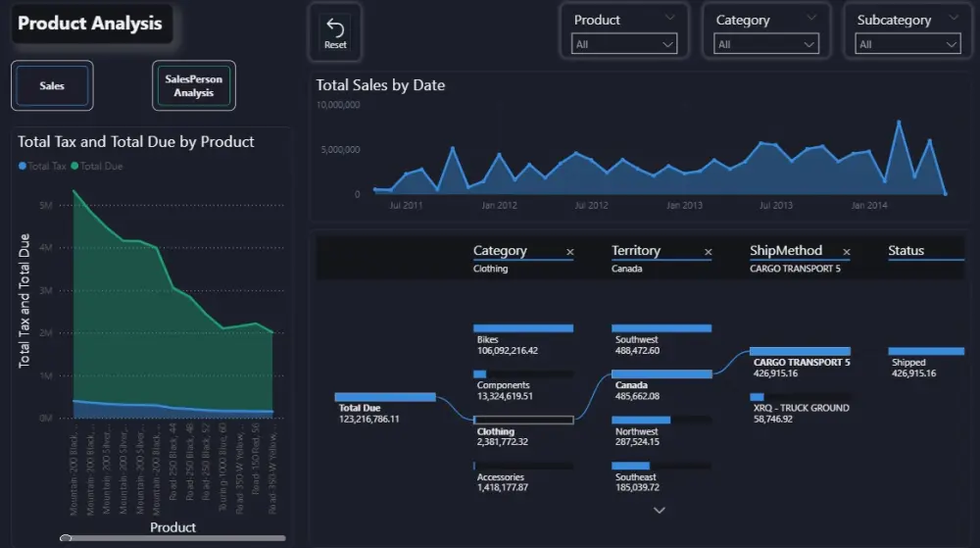This screenshot has width=980, height=548.
Task: Remove the Category level with its X
Action: click(x=570, y=252)
